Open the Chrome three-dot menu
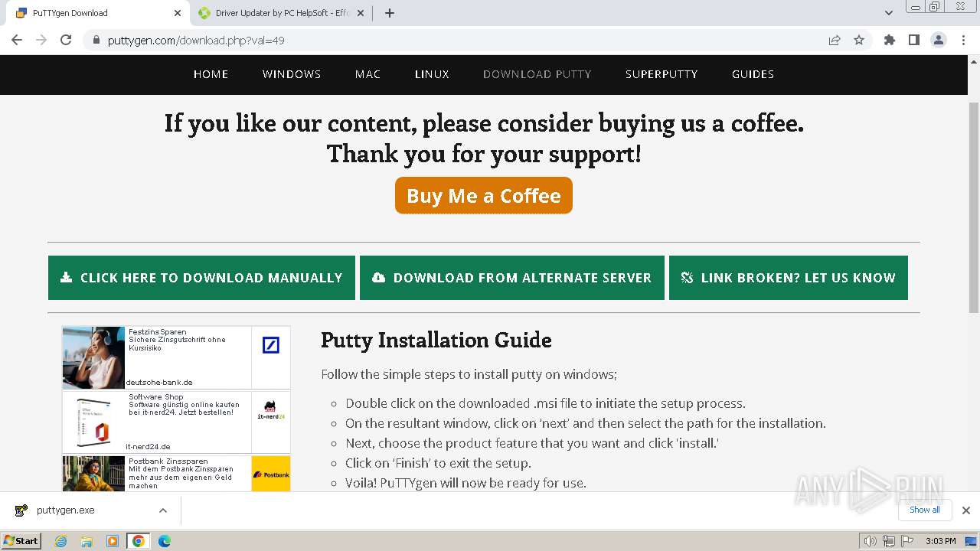This screenshot has height=551, width=980. pyautogui.click(x=963, y=40)
